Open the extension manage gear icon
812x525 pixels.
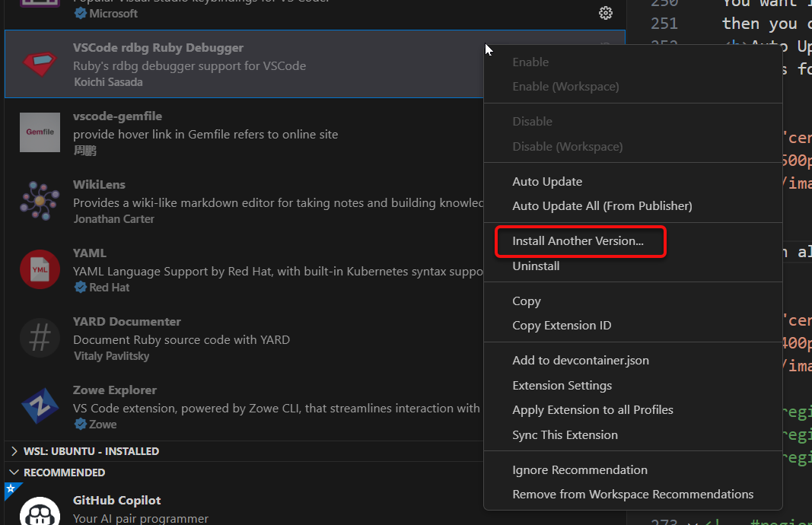[x=605, y=13]
